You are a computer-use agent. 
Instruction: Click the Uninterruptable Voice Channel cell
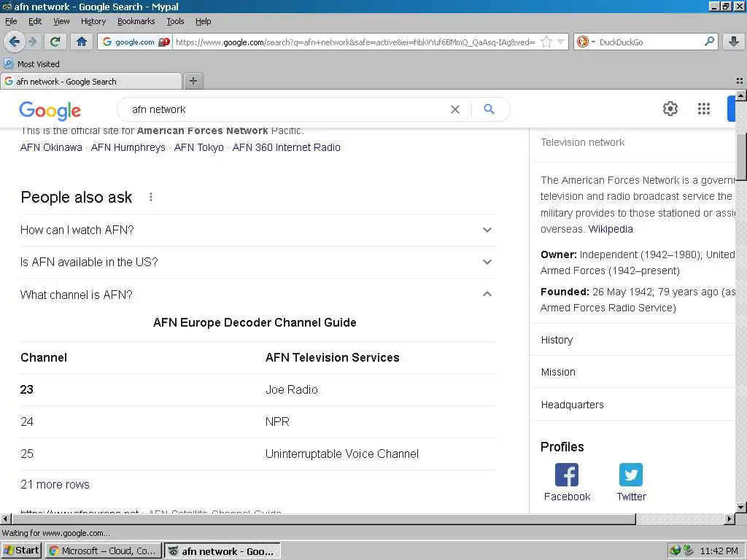click(342, 454)
